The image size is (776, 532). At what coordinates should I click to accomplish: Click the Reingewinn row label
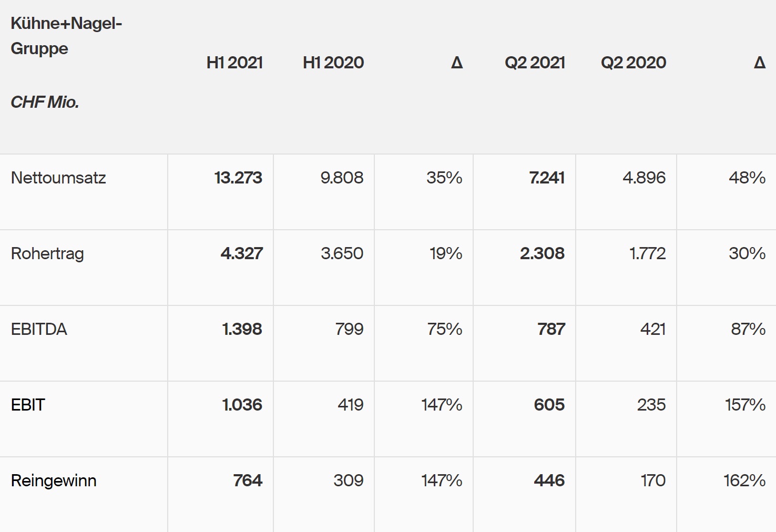54,480
